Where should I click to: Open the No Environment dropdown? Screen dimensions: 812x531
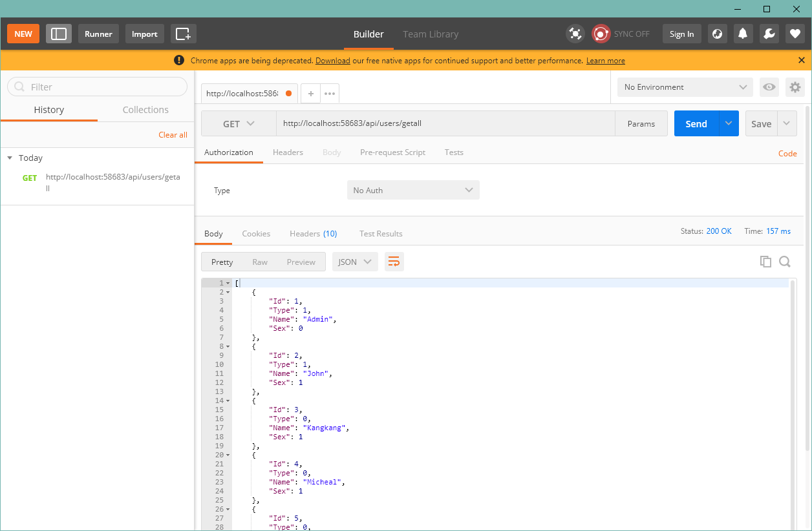click(685, 87)
